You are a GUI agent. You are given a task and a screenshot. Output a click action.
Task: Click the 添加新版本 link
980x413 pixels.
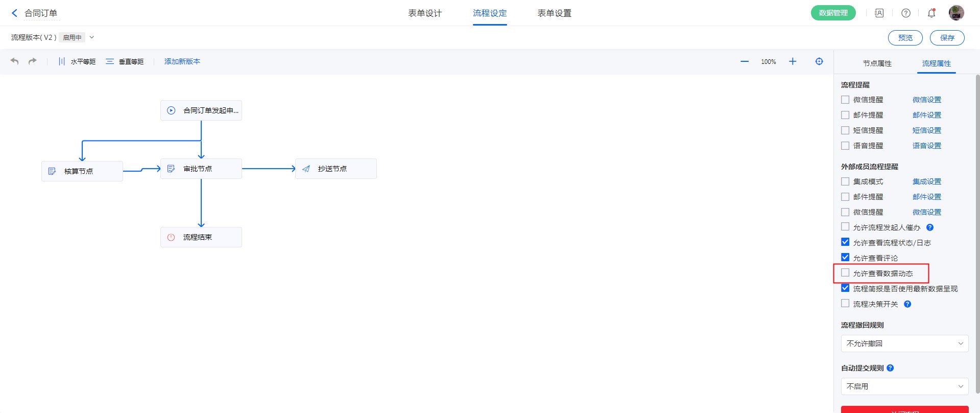(x=182, y=61)
